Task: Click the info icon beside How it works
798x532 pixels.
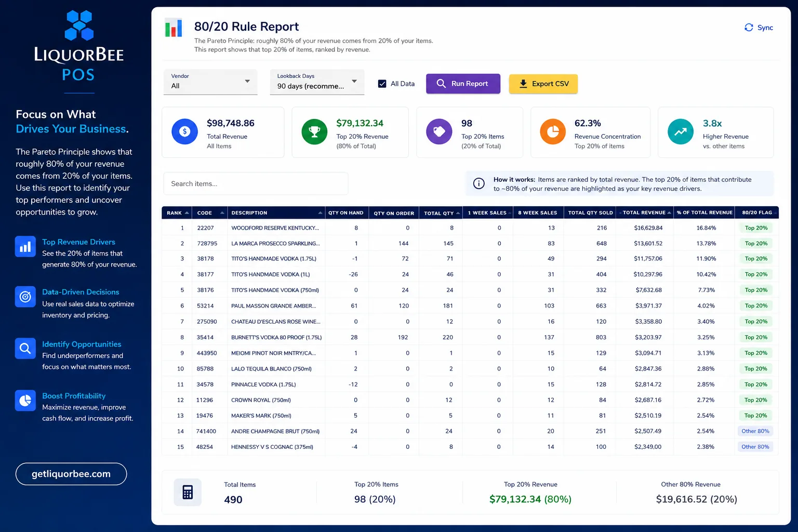Action: [x=479, y=183]
